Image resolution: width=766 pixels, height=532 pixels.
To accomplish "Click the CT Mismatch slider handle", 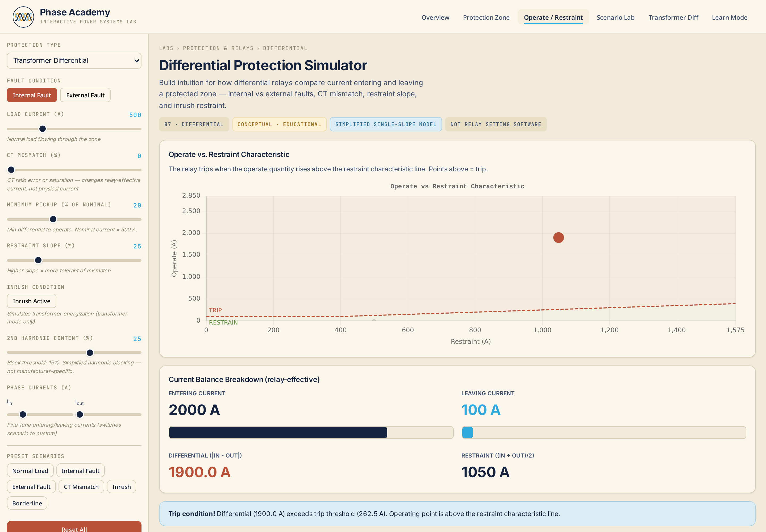I will [x=11, y=170].
